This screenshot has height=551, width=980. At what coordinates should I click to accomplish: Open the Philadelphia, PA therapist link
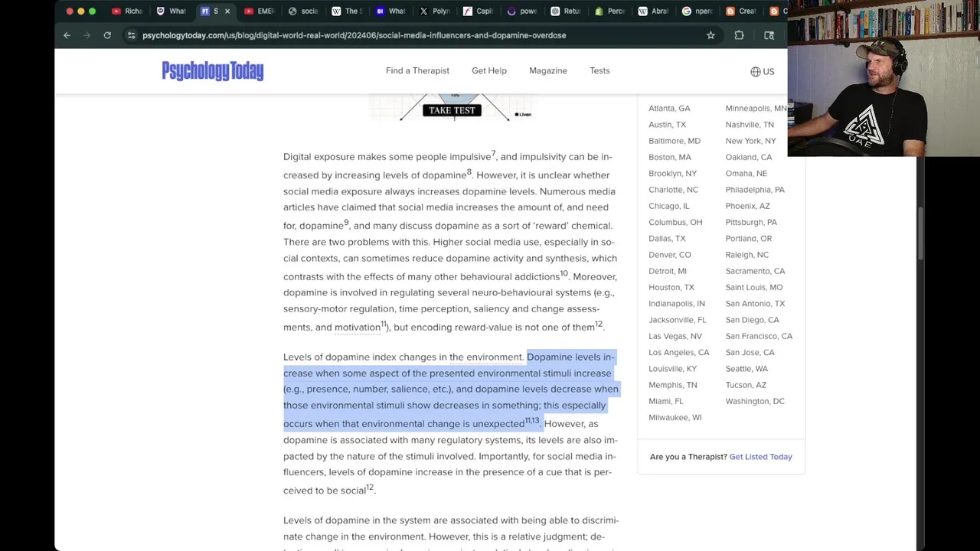coord(755,190)
